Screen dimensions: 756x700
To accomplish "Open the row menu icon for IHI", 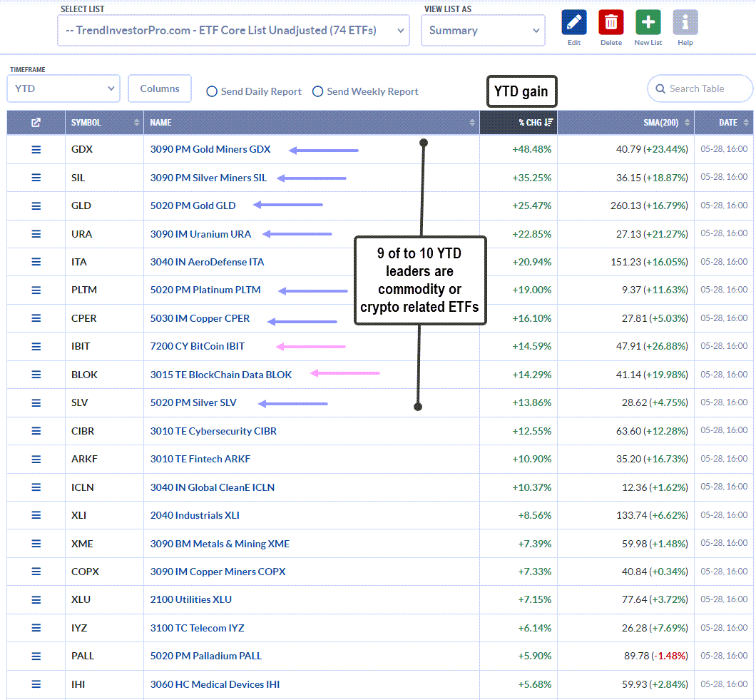I will coord(36,684).
